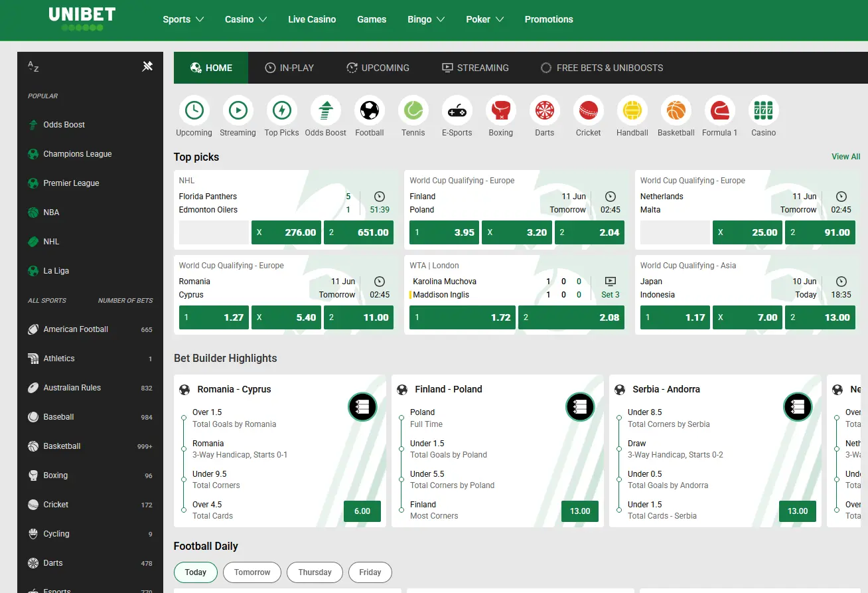Open the Boxing glove sport icon
Viewport: 868px width, 593px height.
tap(500, 111)
